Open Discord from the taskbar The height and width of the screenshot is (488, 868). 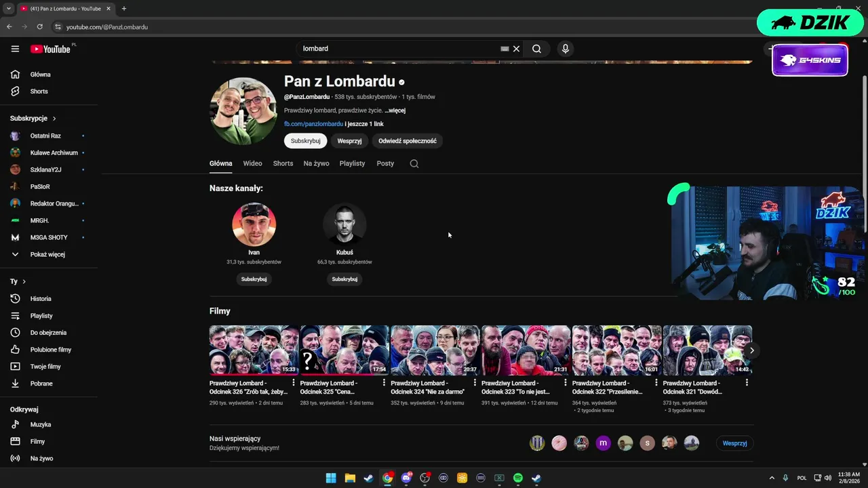click(406, 478)
